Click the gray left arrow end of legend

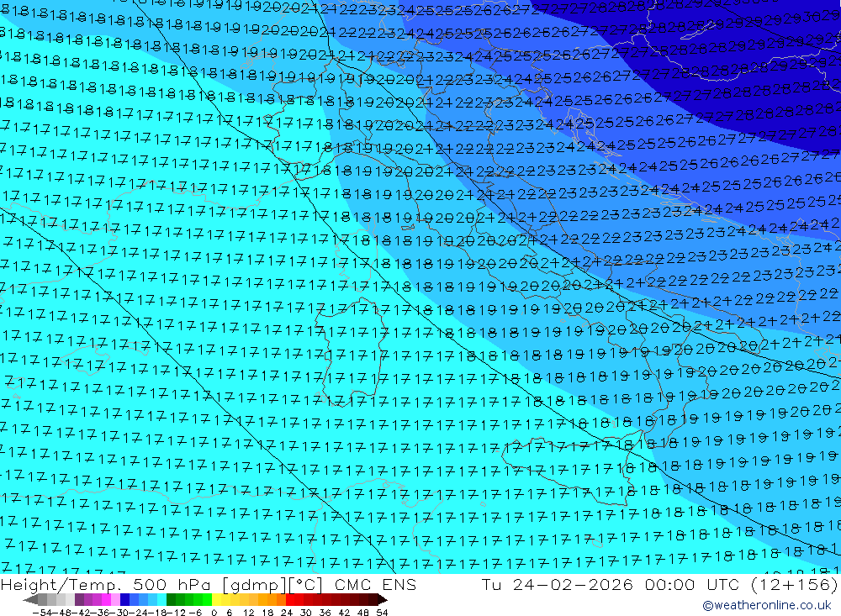coord(30,599)
